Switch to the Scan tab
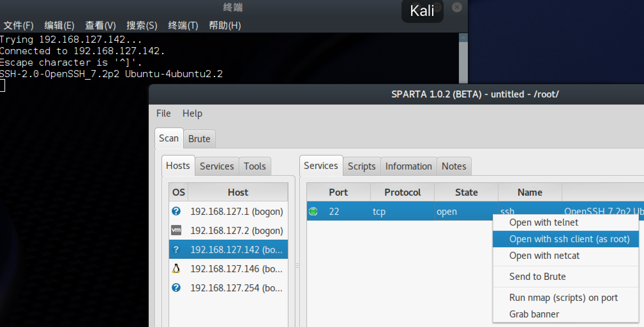The height and width of the screenshot is (327, 644). pos(169,138)
